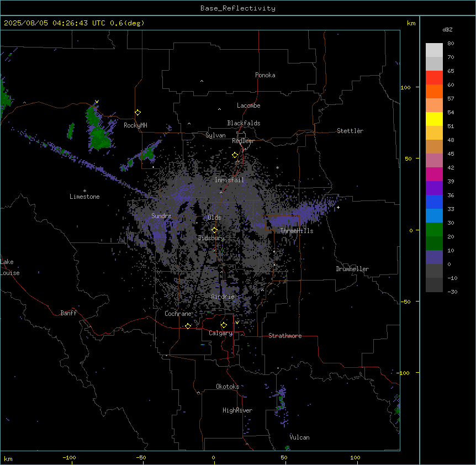Click the 65 value in dBZ legend
This screenshot has width=476, height=465.
click(451, 71)
